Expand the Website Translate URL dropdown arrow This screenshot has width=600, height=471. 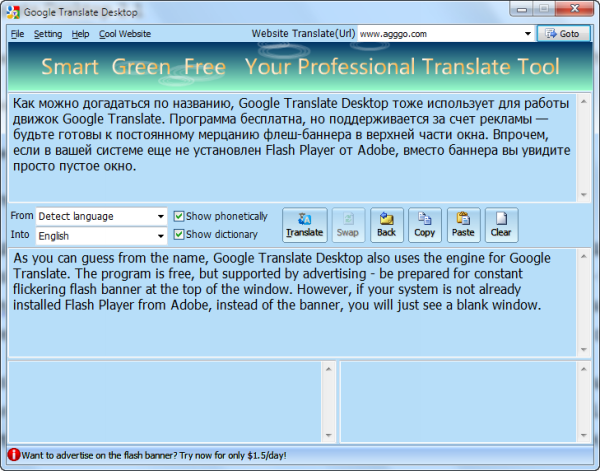click(528, 34)
